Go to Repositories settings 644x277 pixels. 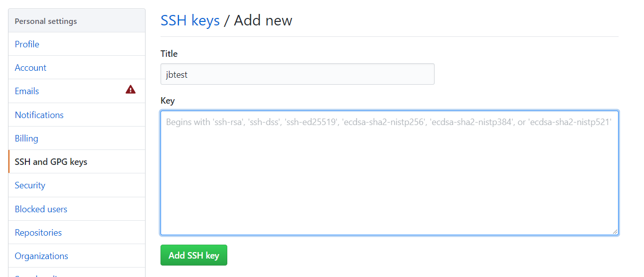point(38,233)
